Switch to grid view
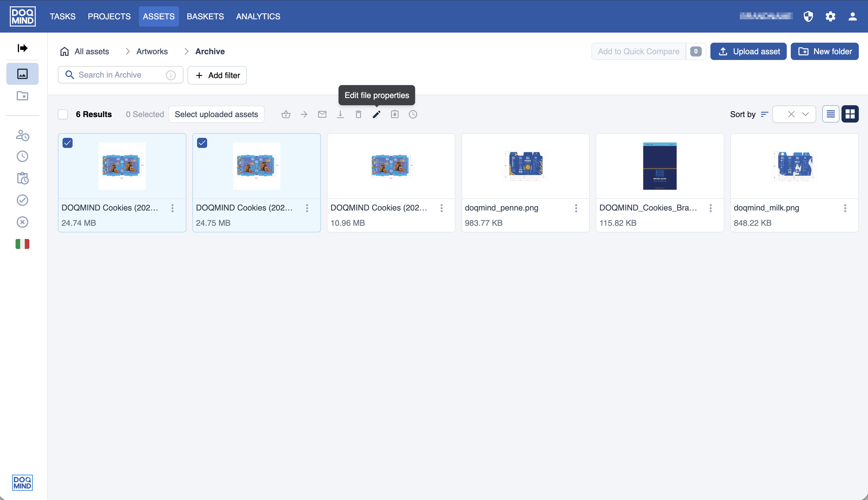868x500 pixels. pos(850,114)
